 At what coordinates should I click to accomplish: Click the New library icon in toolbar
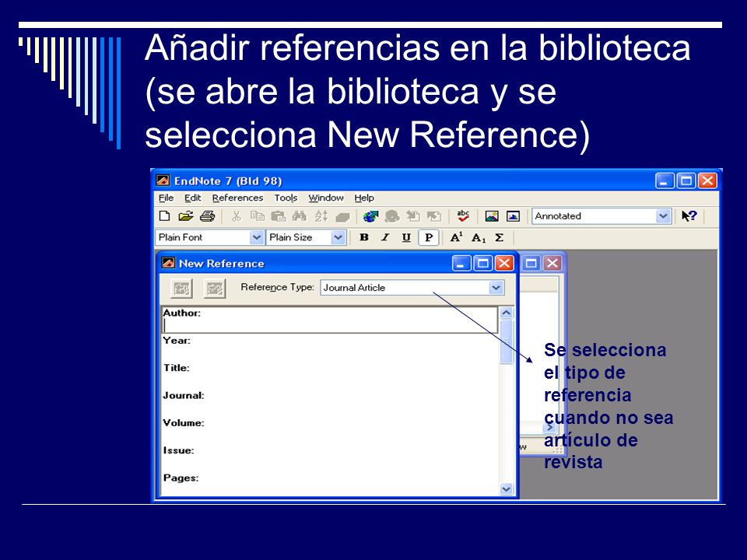(x=164, y=216)
